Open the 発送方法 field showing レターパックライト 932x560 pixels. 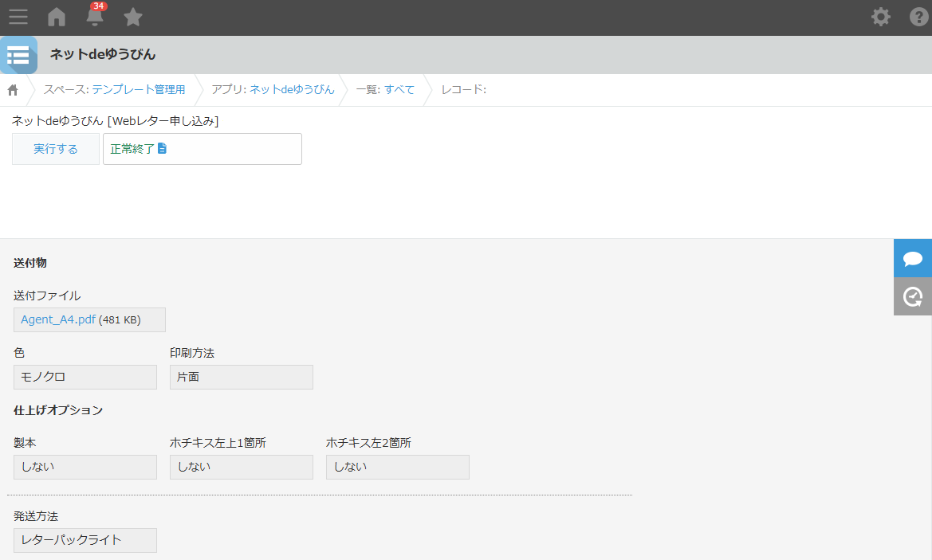point(85,540)
